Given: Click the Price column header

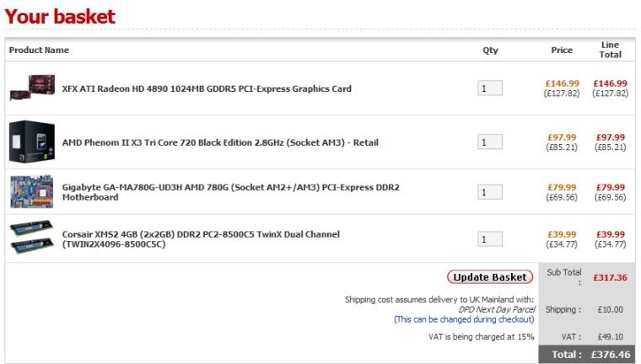Looking at the screenshot, I should pos(562,51).
